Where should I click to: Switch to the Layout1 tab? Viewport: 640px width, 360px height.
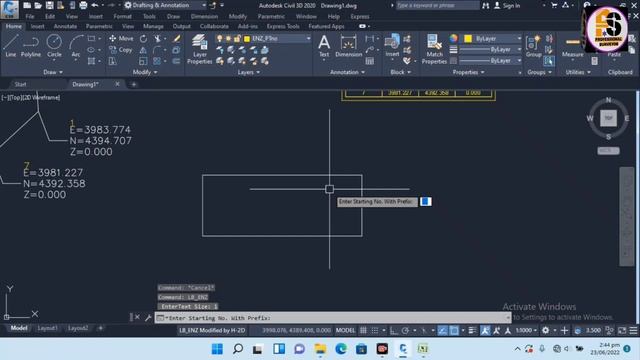click(x=47, y=328)
